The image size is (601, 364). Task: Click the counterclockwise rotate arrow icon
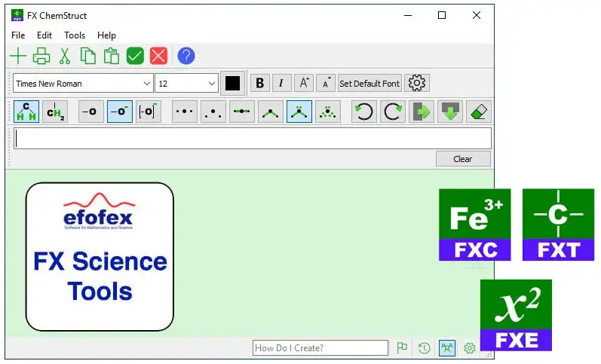pyautogui.click(x=364, y=112)
